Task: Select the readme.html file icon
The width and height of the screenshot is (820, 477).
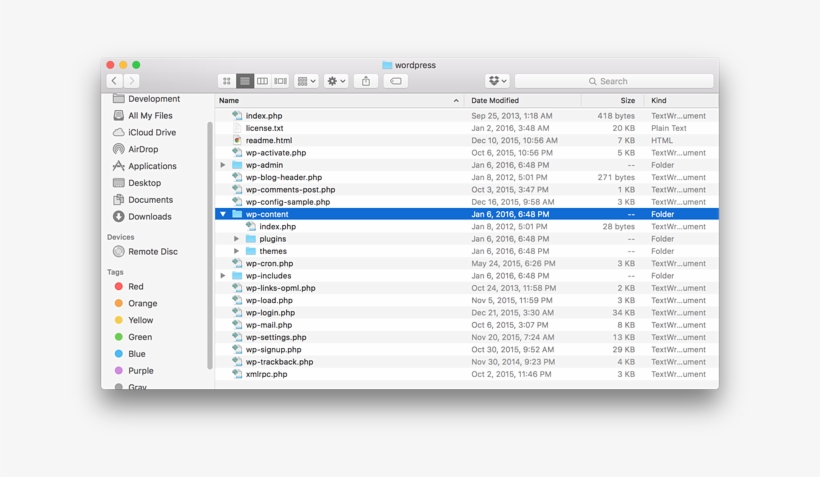Action: tap(237, 140)
